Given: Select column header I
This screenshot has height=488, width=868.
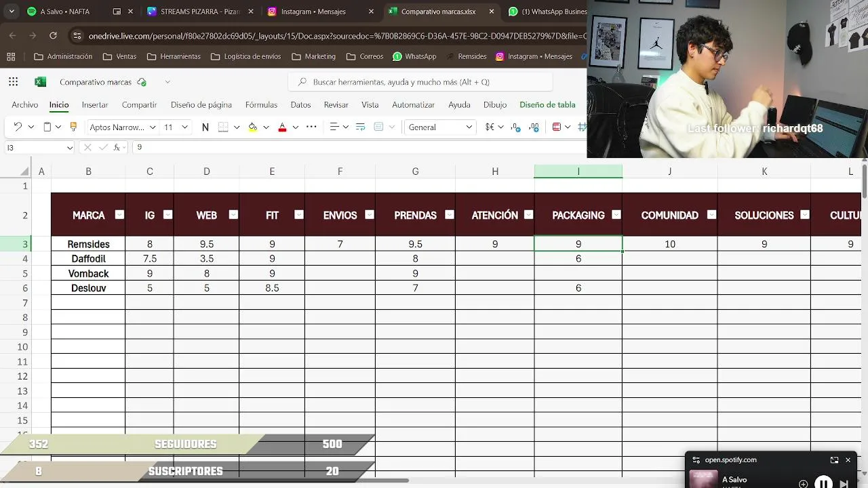Looking at the screenshot, I should 578,171.
